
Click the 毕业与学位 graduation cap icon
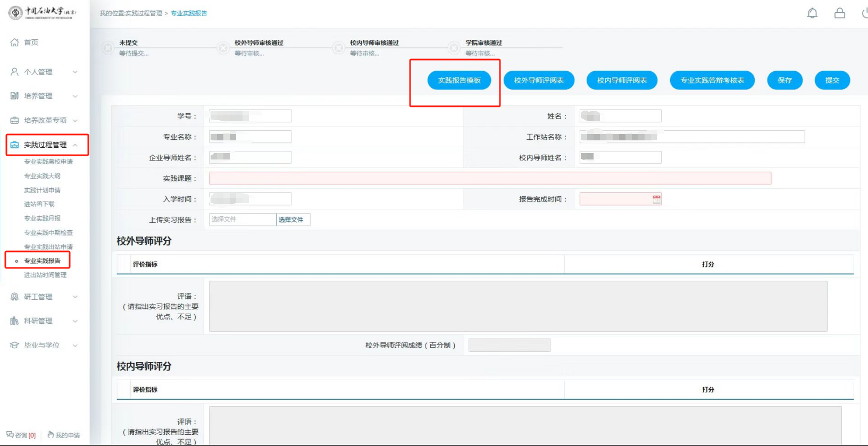(x=14, y=345)
